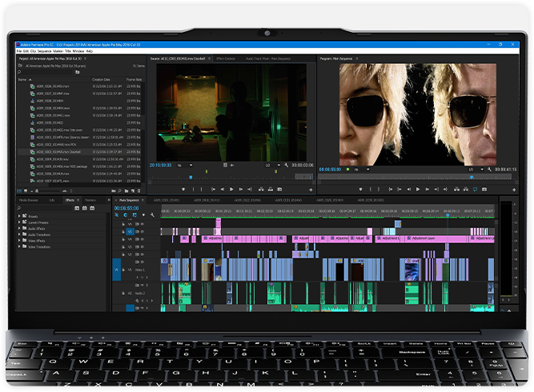
Task: Click the trash Delete icon in the Project panel
Action: pos(140,191)
